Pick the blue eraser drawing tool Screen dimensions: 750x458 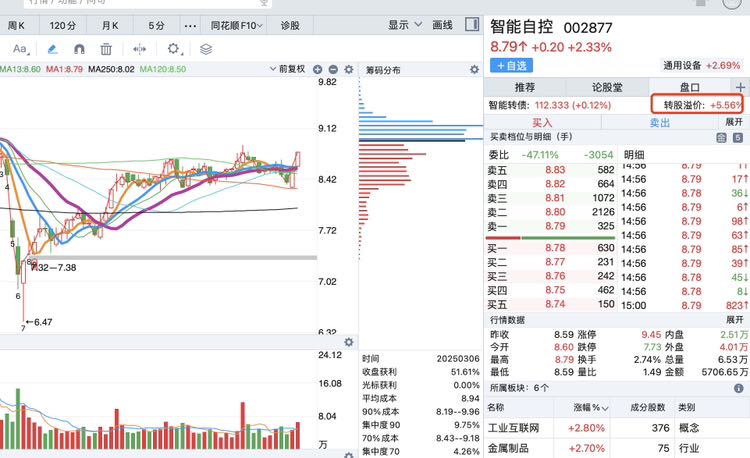tap(53, 49)
